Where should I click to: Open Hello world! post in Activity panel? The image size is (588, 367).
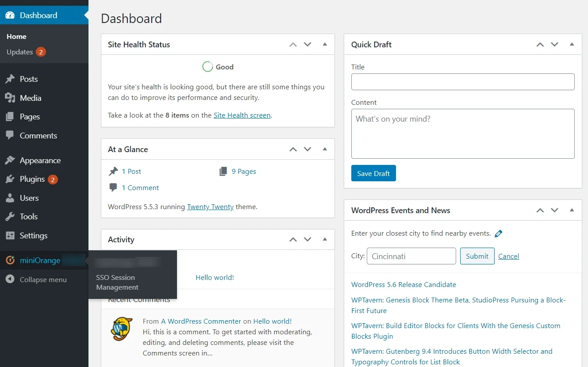pos(215,277)
